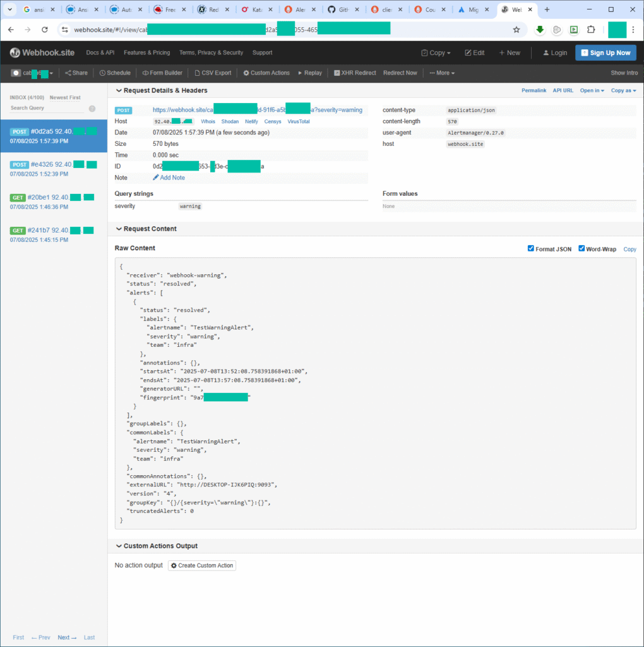The width and height of the screenshot is (644, 647).
Task: Open Custom Actions
Action: tap(266, 73)
